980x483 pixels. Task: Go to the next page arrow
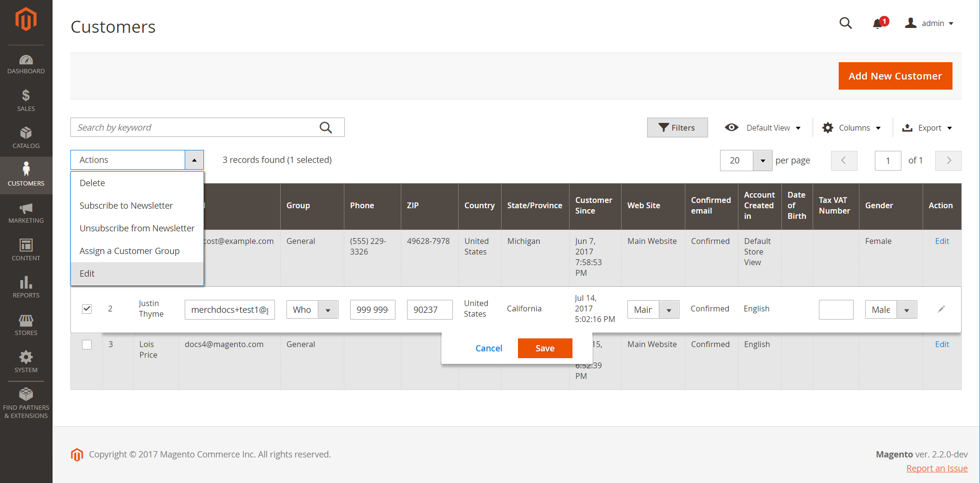pyautogui.click(x=948, y=161)
